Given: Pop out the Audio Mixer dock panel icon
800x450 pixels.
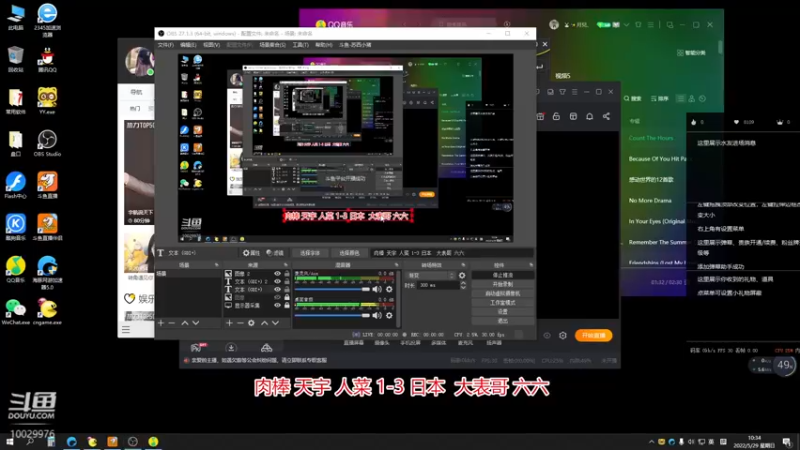Looking at the screenshot, I should coord(396,265).
